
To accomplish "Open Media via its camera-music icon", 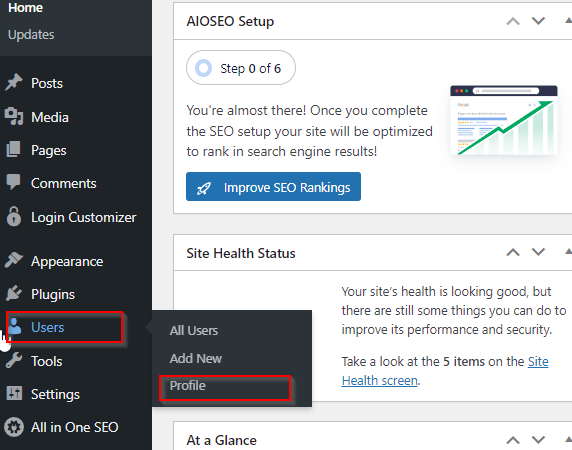I will 14,117.
